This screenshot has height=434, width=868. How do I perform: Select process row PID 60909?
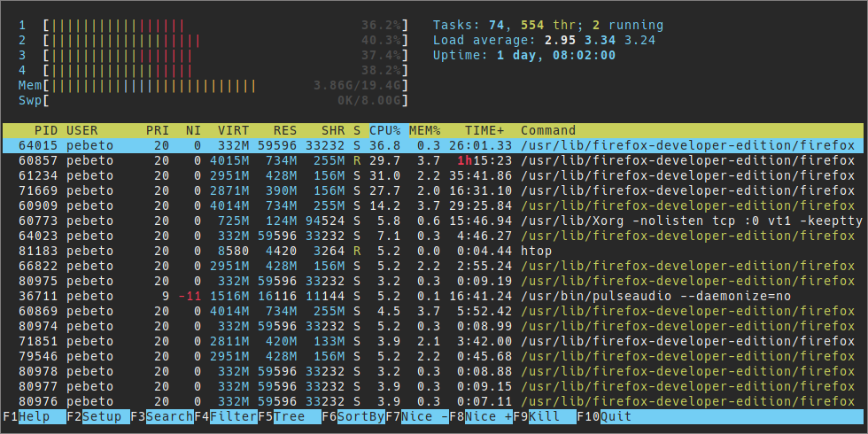click(433, 205)
